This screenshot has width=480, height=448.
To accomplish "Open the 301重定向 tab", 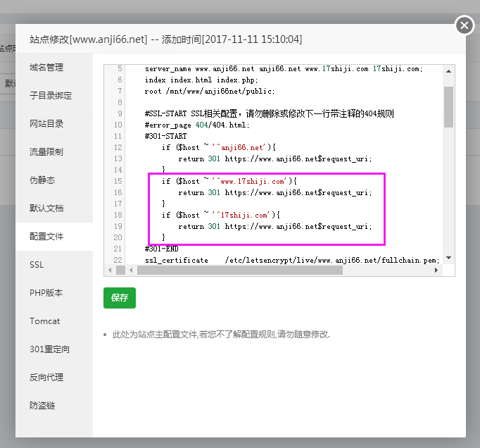I will [54, 349].
